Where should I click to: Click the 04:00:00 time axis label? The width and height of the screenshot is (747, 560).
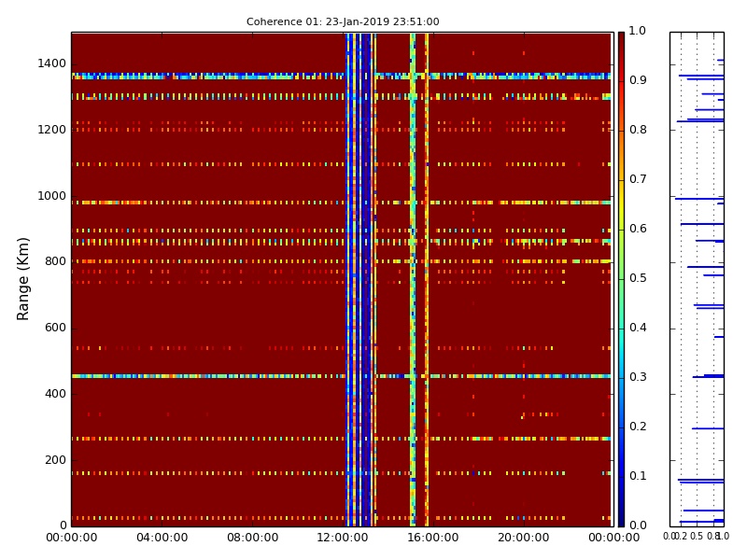coord(162,538)
